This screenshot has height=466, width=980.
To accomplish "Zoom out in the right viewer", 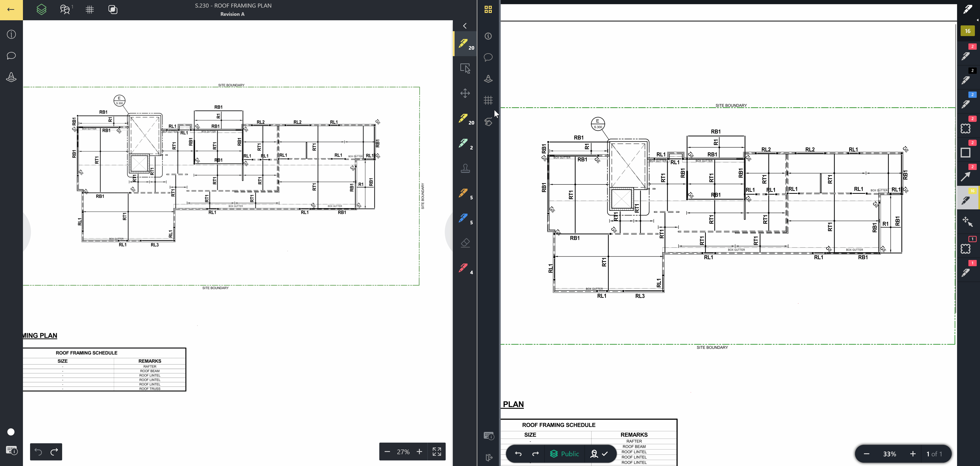I will 867,454.
